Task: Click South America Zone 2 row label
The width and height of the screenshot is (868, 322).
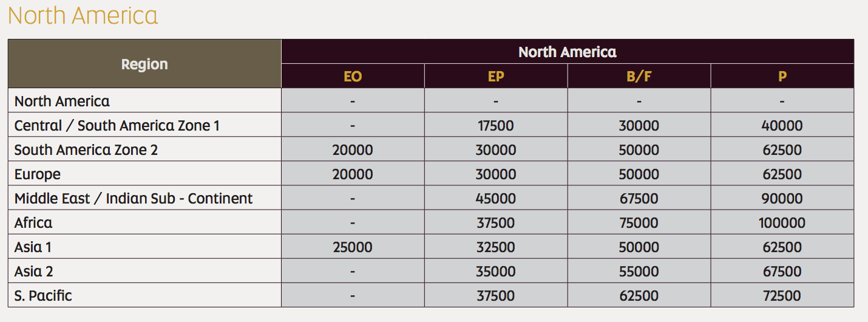Action: (x=86, y=150)
